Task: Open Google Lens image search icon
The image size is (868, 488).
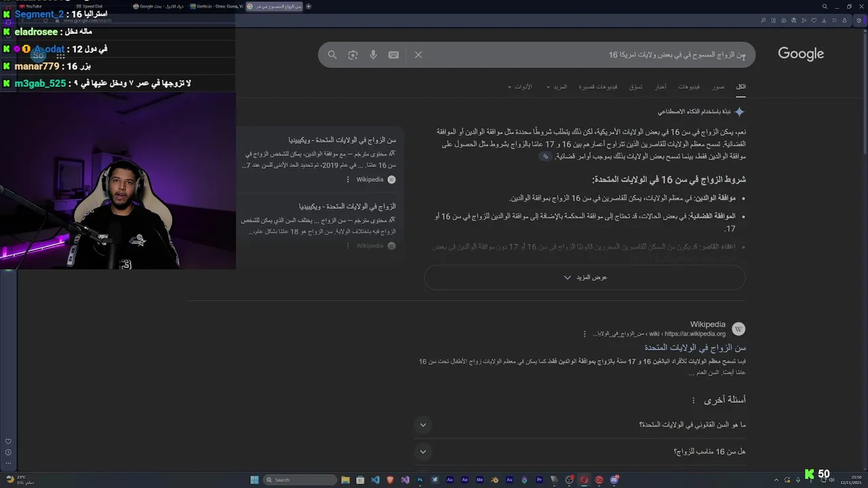Action: (x=353, y=55)
